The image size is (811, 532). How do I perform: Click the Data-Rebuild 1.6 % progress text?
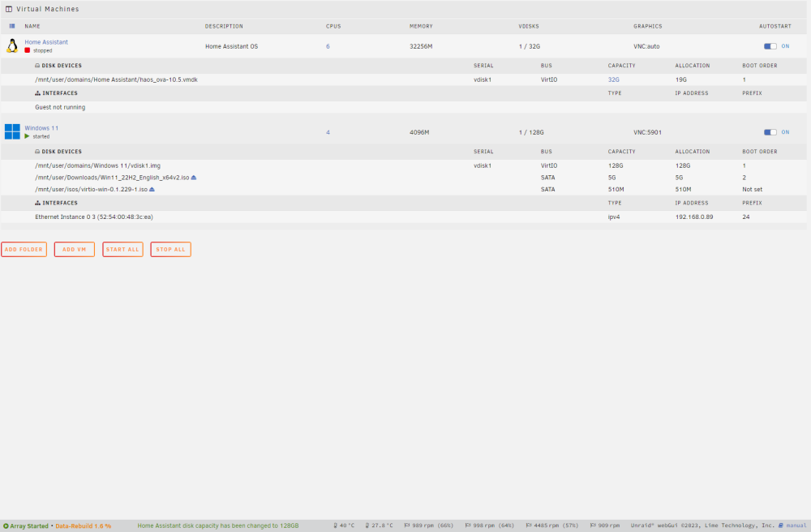point(84,526)
